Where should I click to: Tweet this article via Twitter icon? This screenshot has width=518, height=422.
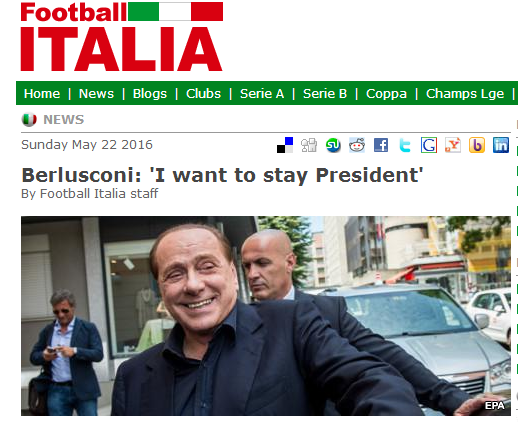(405, 145)
